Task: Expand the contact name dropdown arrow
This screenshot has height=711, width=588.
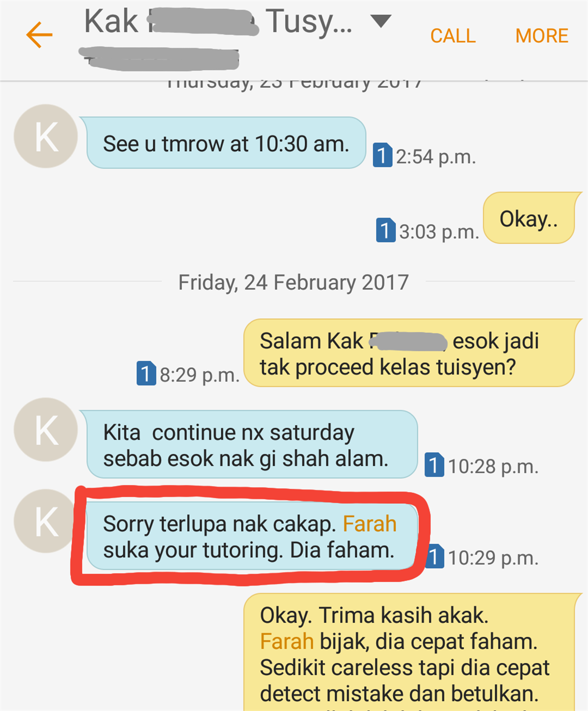Action: coord(381,22)
